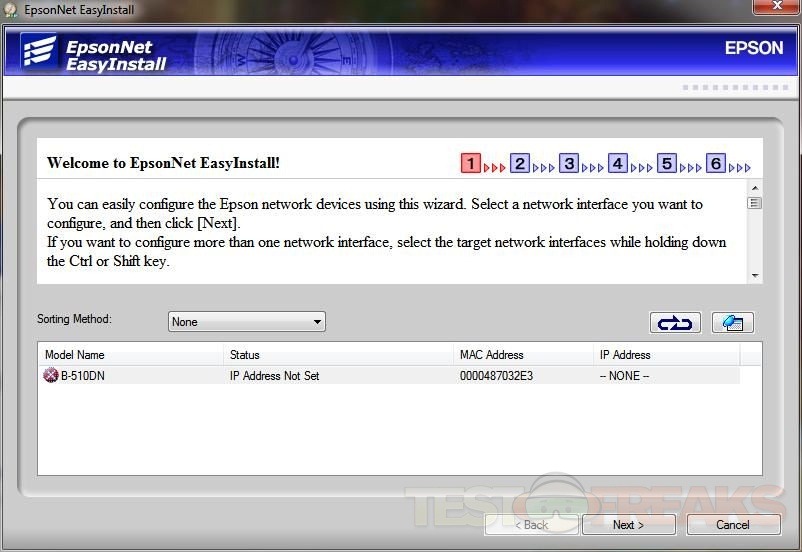The image size is (802, 552).
Task: Click the step 6 wizard indicator
Action: coord(715,164)
